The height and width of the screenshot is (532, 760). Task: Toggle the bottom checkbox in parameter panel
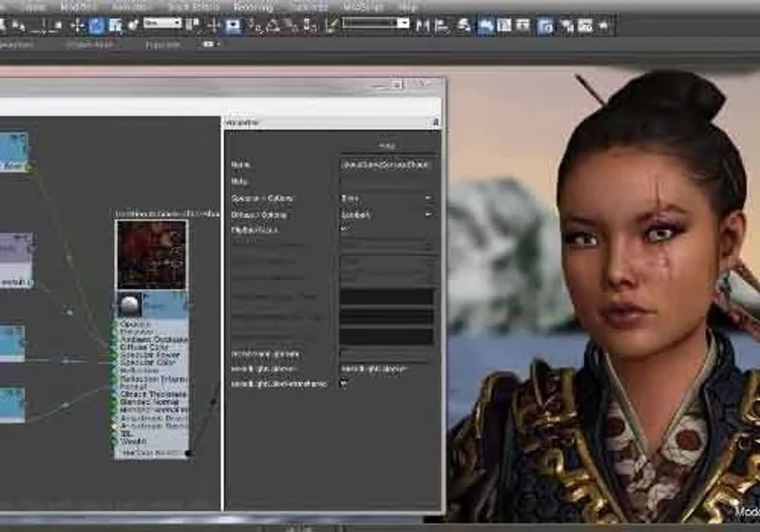[x=344, y=384]
